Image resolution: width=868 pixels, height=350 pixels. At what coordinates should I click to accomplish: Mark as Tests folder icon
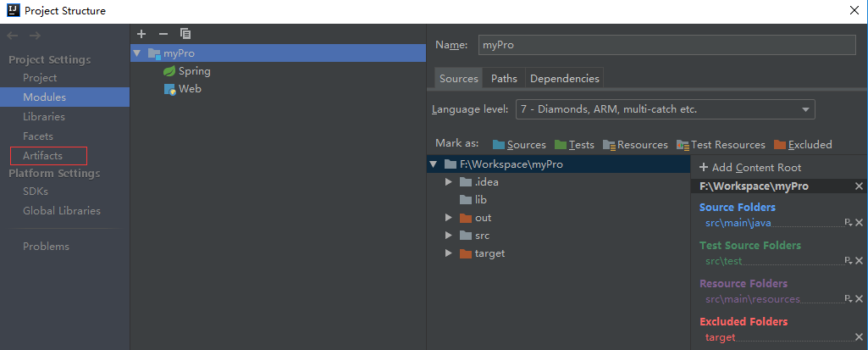561,145
